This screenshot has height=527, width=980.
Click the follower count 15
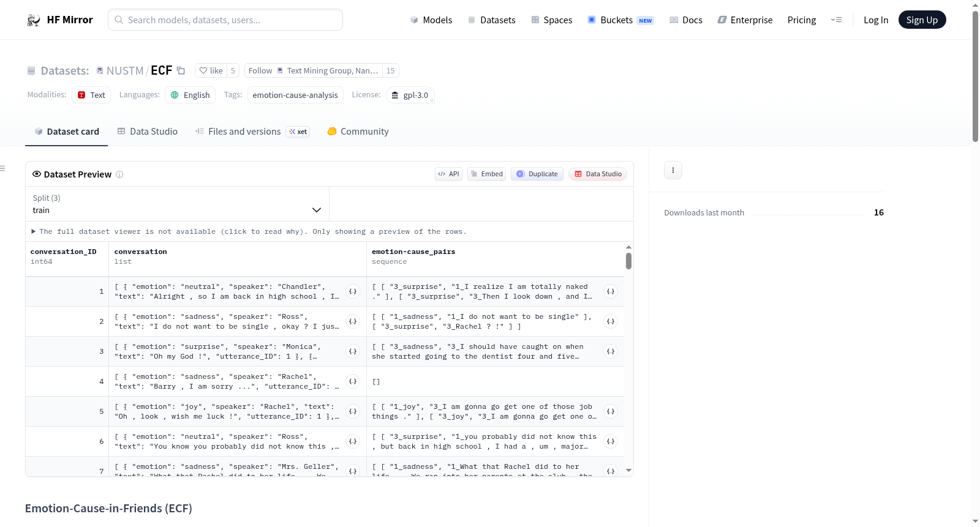(391, 70)
